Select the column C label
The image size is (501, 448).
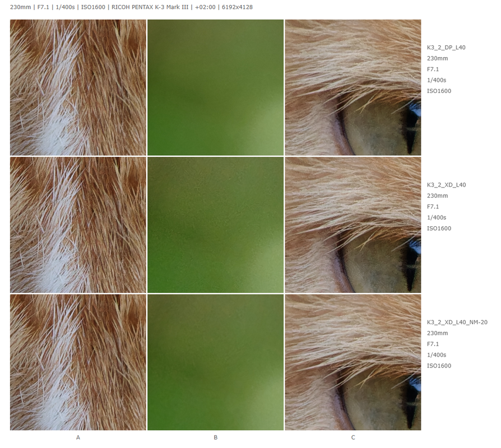[353, 437]
